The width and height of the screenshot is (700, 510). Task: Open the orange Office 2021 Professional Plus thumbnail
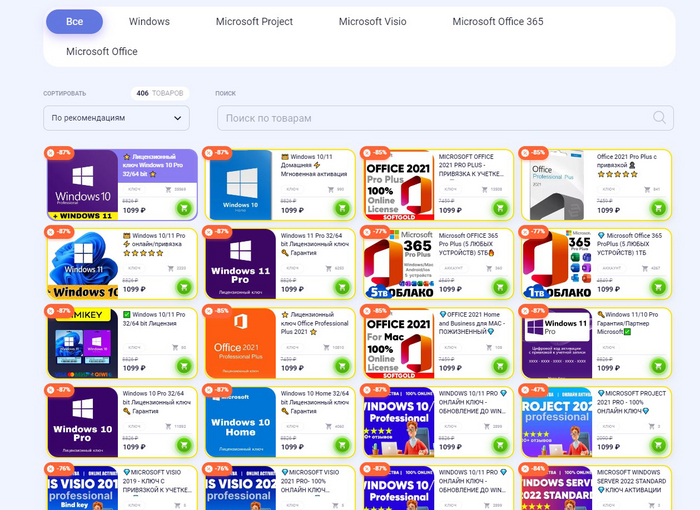[x=241, y=343]
